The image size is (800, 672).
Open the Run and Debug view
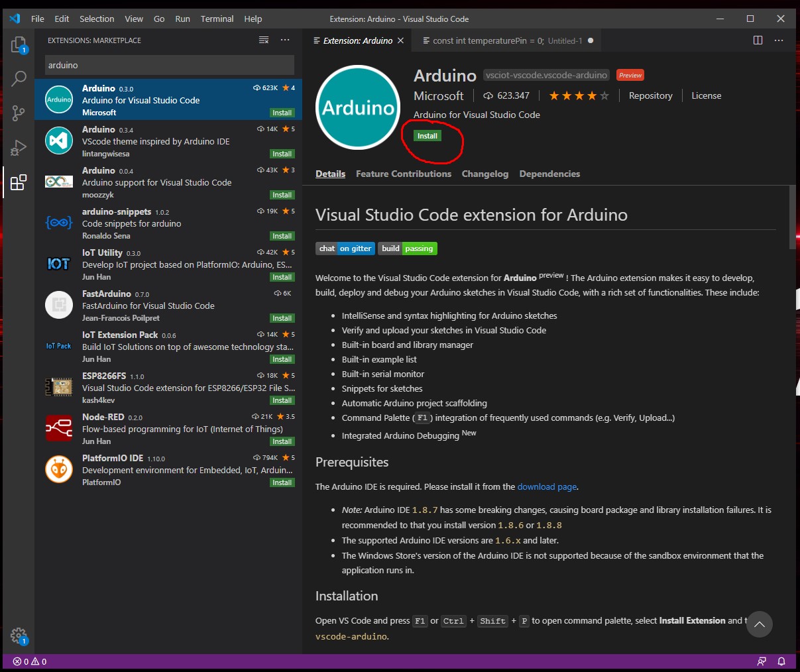[19, 147]
